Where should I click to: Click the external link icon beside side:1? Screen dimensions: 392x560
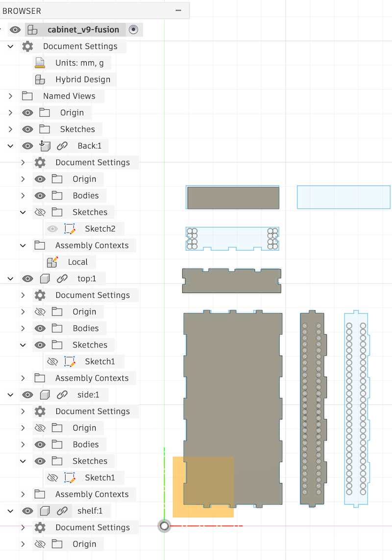pyautogui.click(x=62, y=394)
